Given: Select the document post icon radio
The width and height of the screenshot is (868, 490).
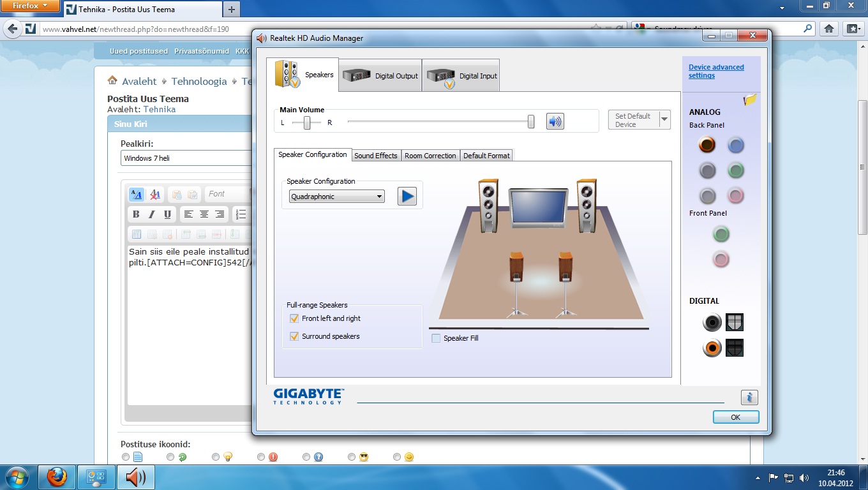Looking at the screenshot, I should (x=125, y=457).
